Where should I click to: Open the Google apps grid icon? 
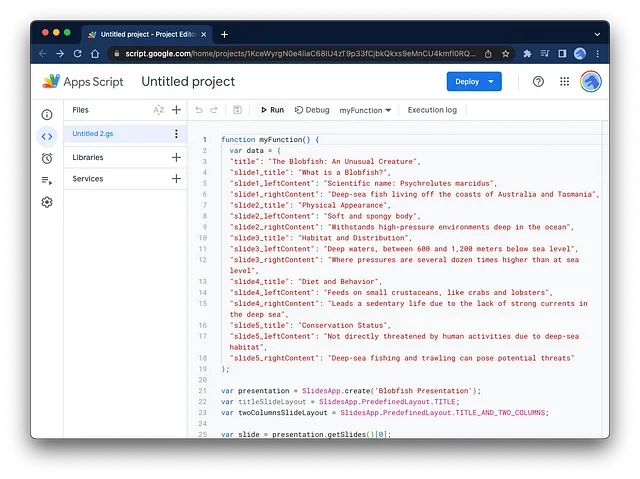(564, 82)
